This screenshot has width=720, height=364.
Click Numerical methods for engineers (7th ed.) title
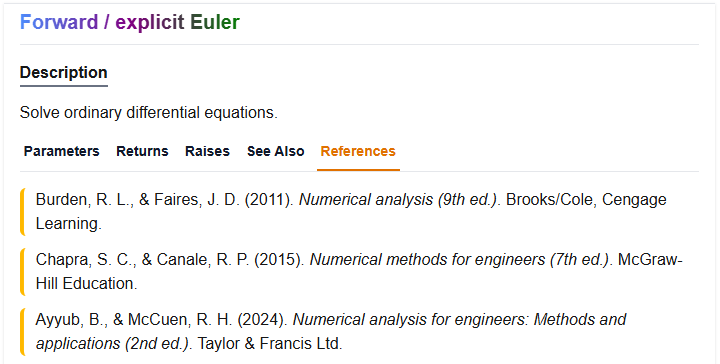click(x=460, y=260)
